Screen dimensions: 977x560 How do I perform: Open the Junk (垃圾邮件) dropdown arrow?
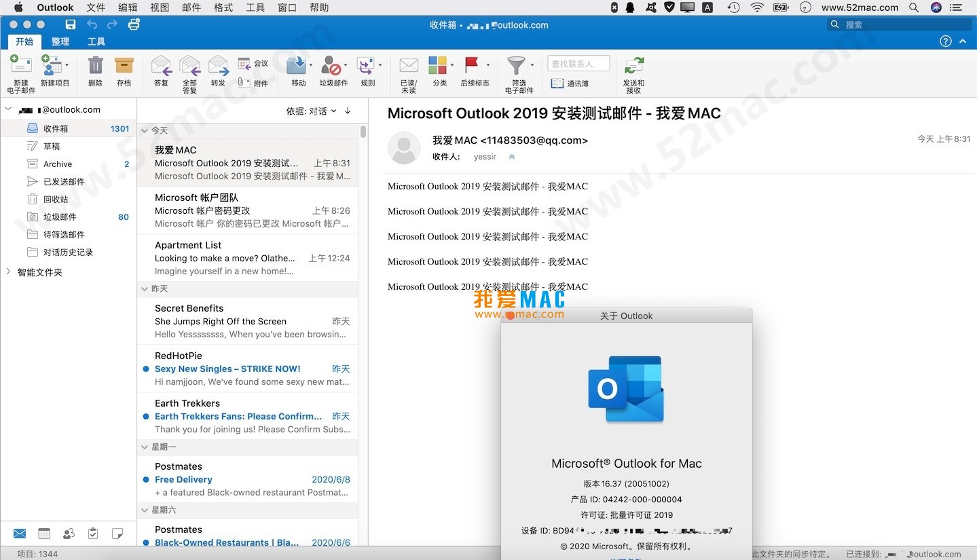coord(346,65)
